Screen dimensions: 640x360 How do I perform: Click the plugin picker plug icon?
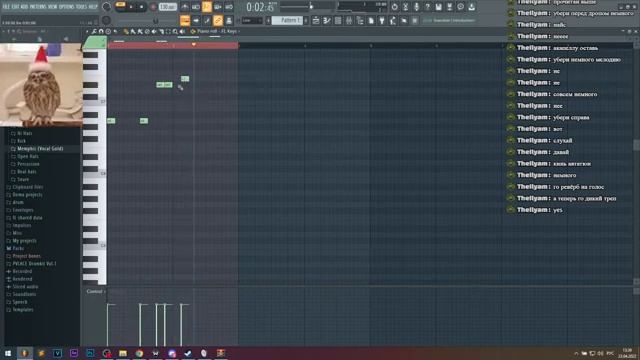382,20
